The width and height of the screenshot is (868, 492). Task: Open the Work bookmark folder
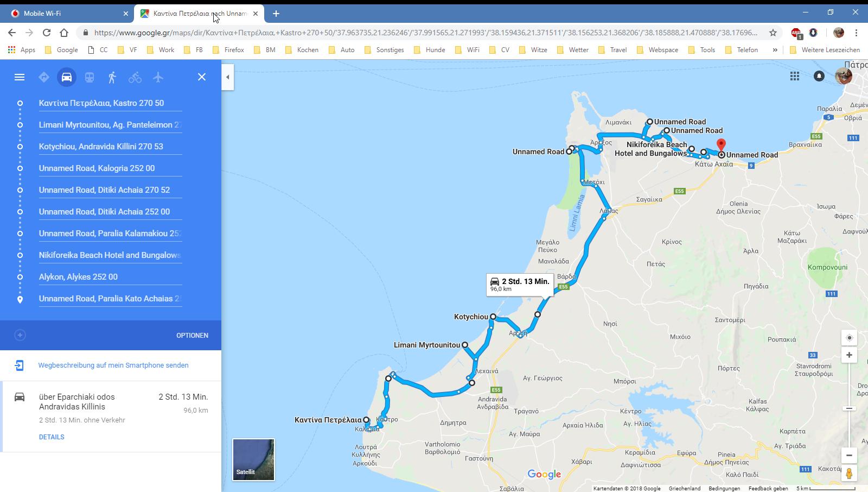(160, 49)
